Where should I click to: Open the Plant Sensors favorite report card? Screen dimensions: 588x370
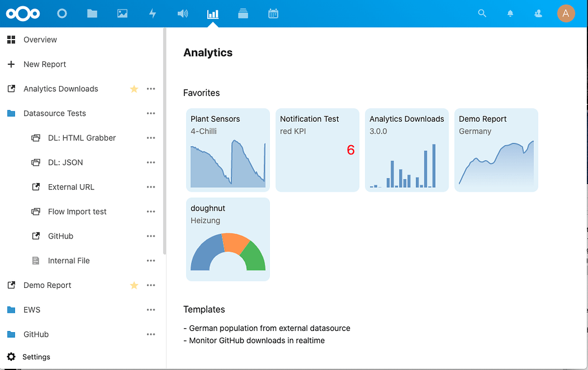[x=227, y=150]
